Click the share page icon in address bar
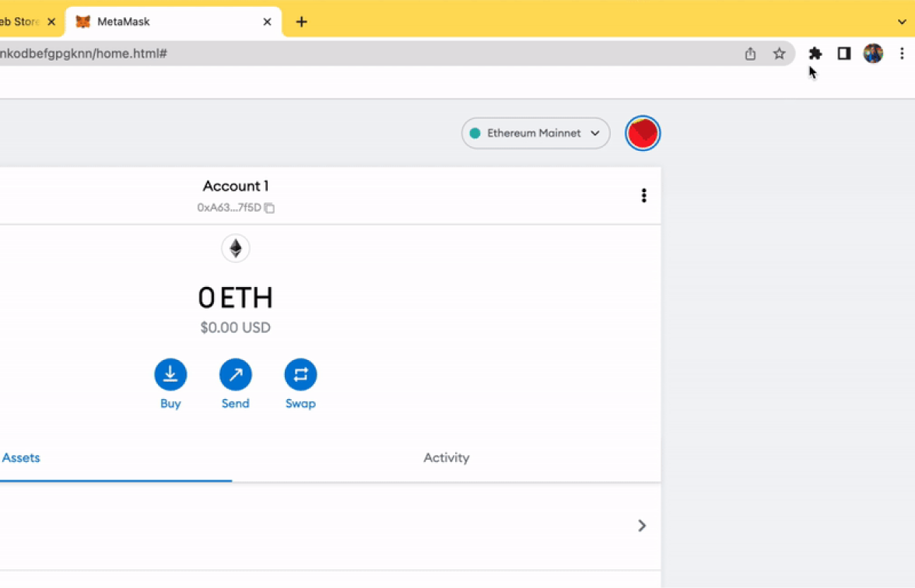Screen dimensions: 915x588 coord(750,54)
